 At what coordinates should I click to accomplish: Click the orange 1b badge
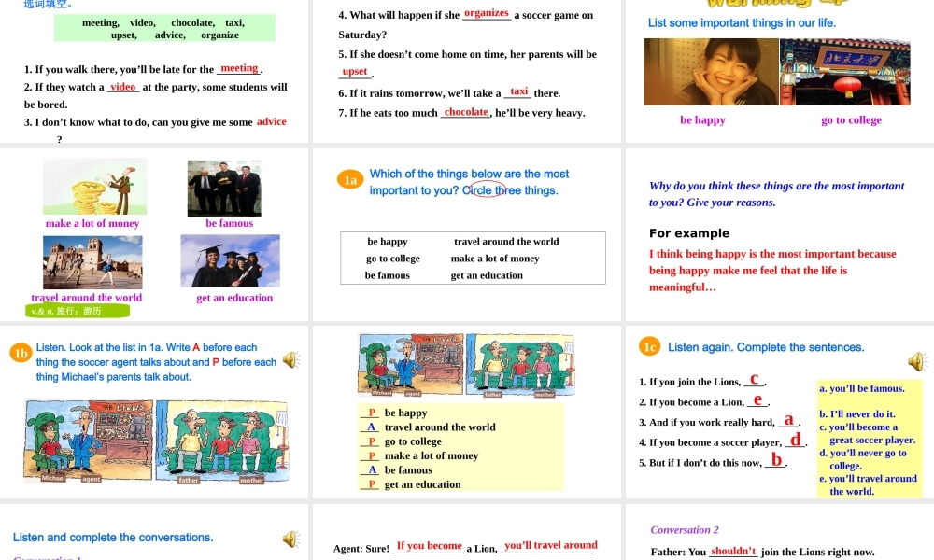21,353
